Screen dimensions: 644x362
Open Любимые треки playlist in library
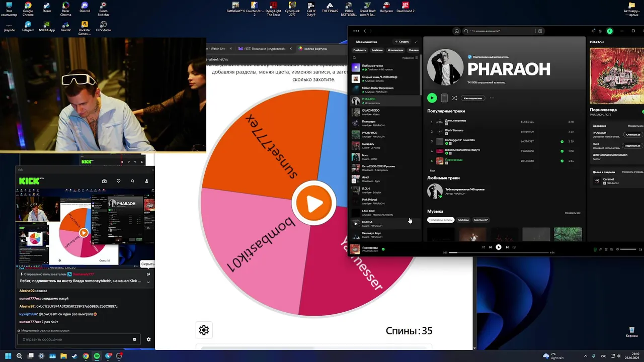coord(385,67)
